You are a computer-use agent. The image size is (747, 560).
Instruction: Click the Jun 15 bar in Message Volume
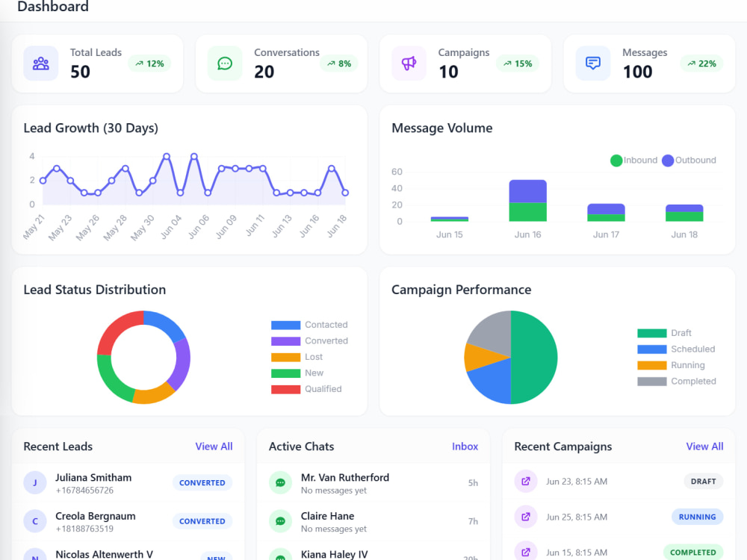pyautogui.click(x=450, y=219)
